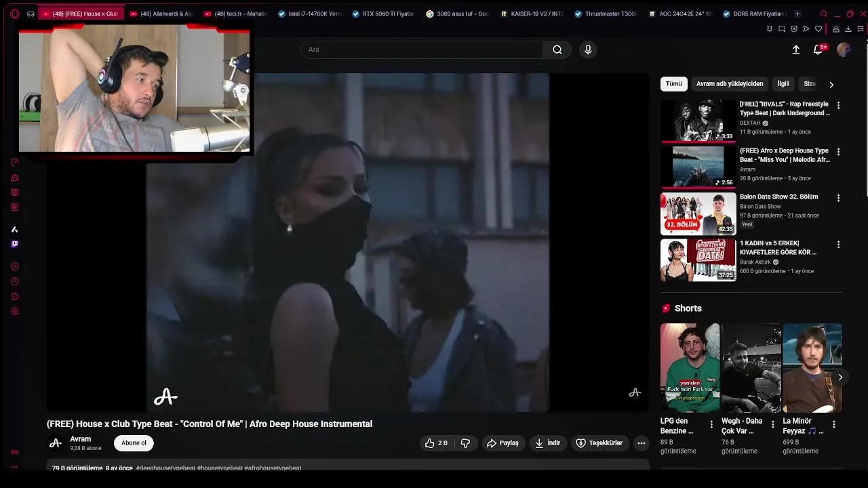Open Balon Date Show 32. Bölüm thumbnail
Screen dimensions: 868x488
tap(698, 213)
